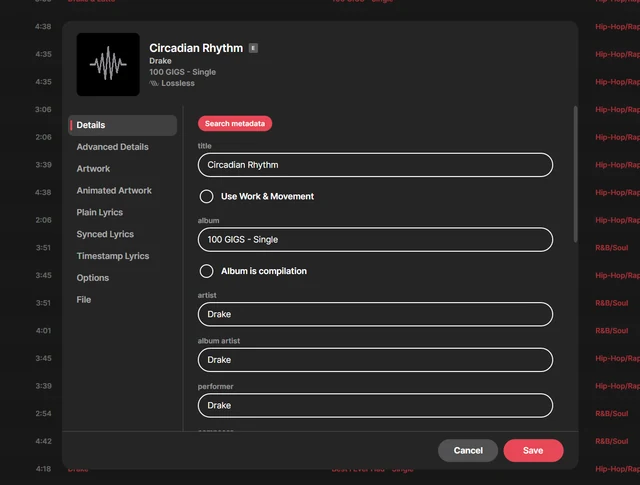Select Synced Lyrics section
The height and width of the screenshot is (485, 640).
tap(105, 234)
